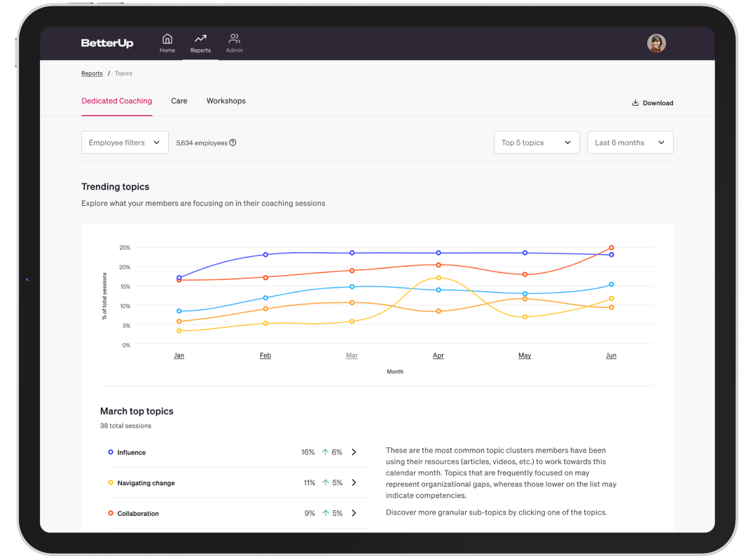Switch to the Workshops tab
755x560 pixels.
pyautogui.click(x=226, y=101)
